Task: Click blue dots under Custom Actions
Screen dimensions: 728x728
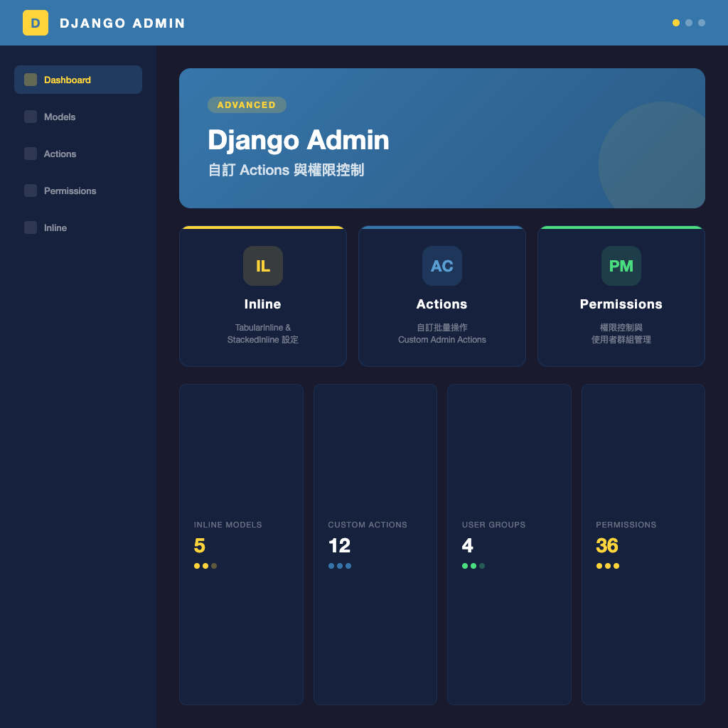Action: tap(339, 566)
